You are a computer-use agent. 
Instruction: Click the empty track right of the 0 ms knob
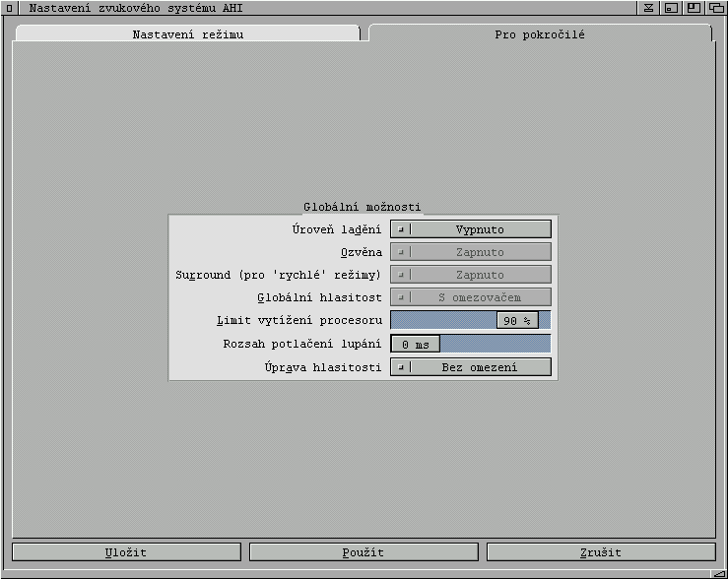tap(495, 345)
